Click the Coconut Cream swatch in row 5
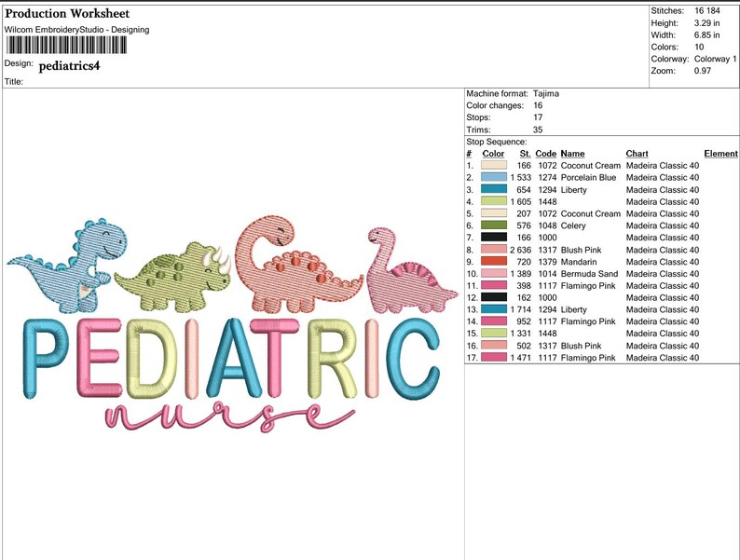This screenshot has height=560, width=740. [x=494, y=213]
